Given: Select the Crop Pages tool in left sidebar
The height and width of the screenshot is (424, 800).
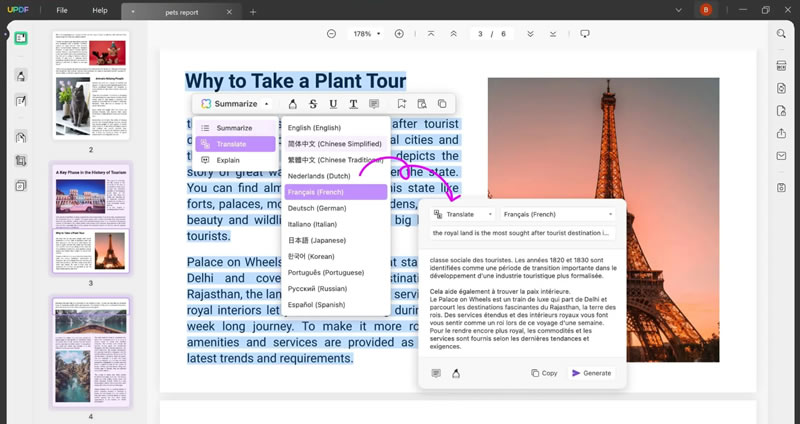Looking at the screenshot, I should point(21,161).
